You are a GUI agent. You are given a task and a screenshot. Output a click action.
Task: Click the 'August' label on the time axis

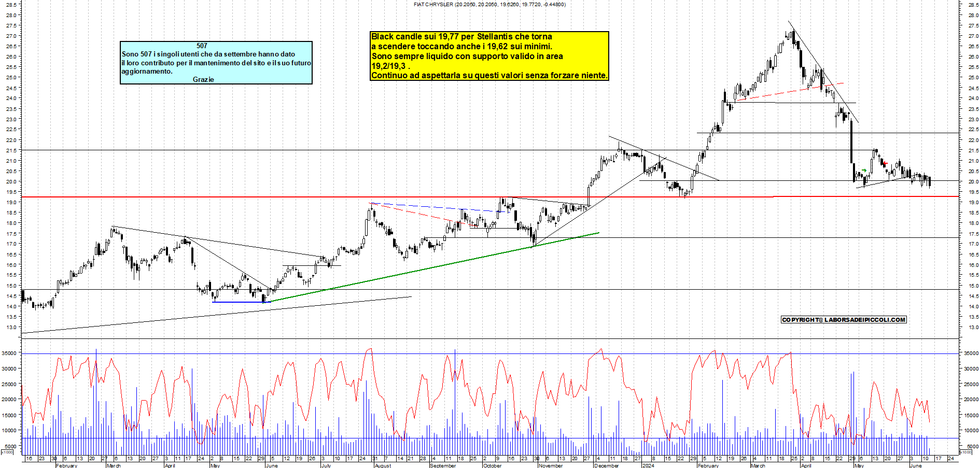coord(383,465)
